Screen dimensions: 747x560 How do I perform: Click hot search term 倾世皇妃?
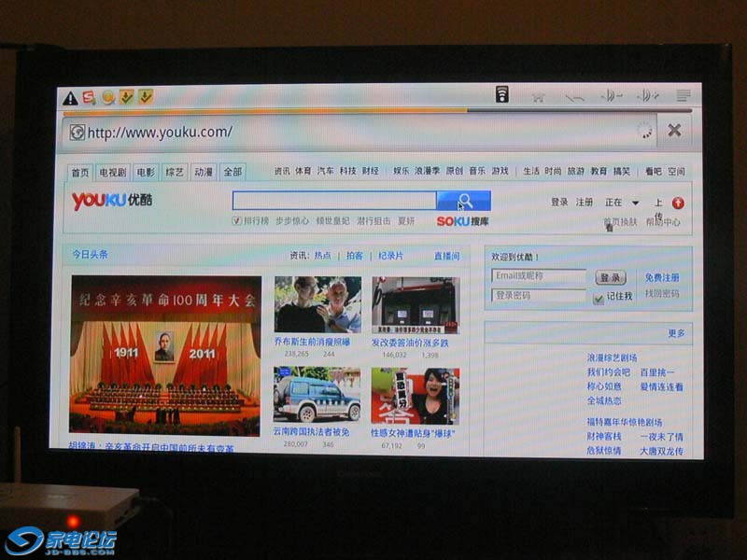tap(332, 221)
